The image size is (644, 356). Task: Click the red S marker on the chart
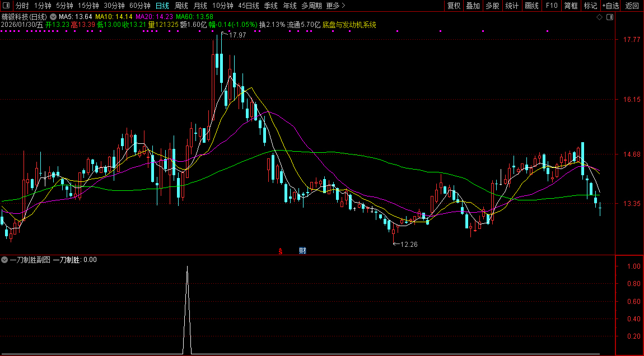pyautogui.click(x=281, y=251)
